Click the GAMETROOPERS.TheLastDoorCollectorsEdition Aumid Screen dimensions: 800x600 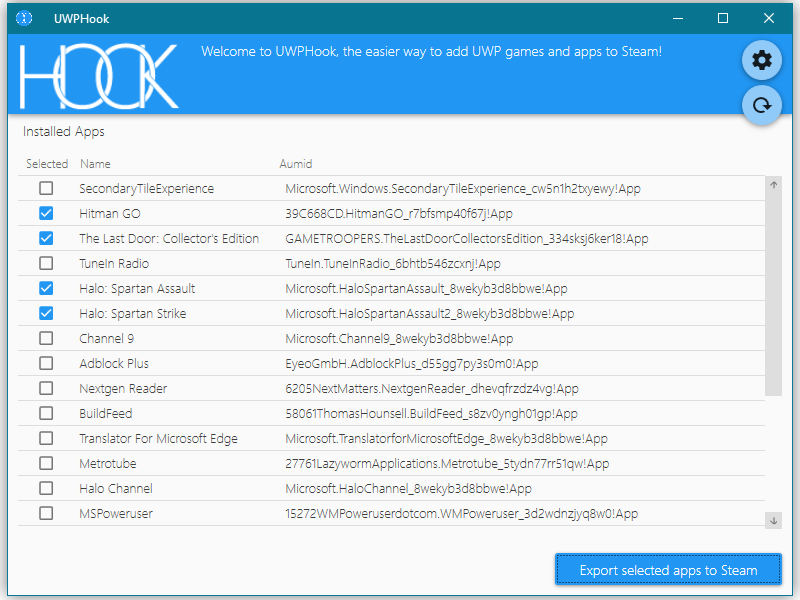pyautogui.click(x=467, y=239)
